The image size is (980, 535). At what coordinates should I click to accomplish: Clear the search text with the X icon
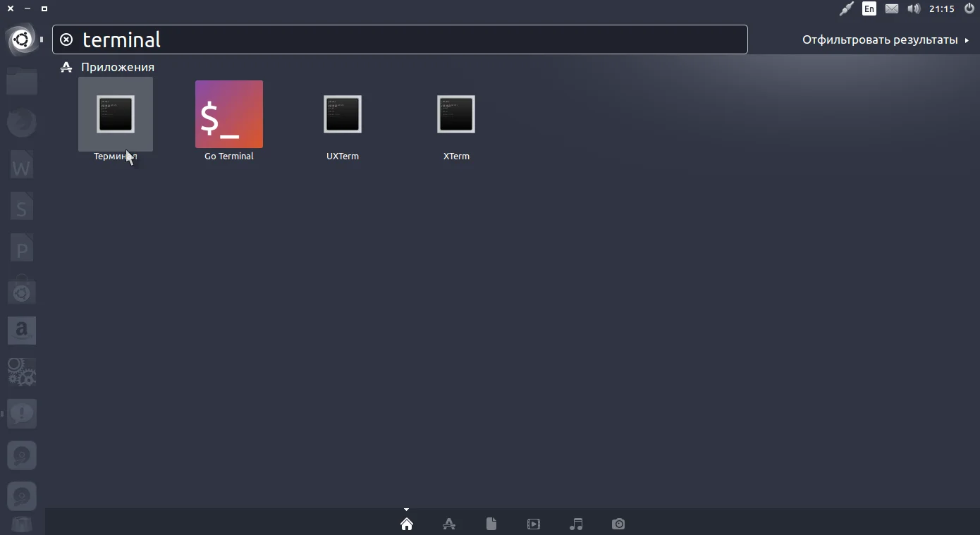click(66, 39)
